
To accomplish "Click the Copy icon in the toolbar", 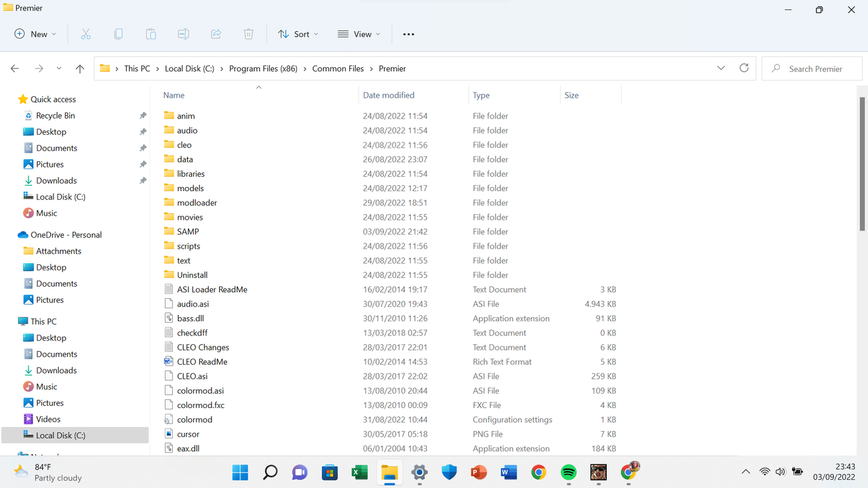I will point(118,34).
